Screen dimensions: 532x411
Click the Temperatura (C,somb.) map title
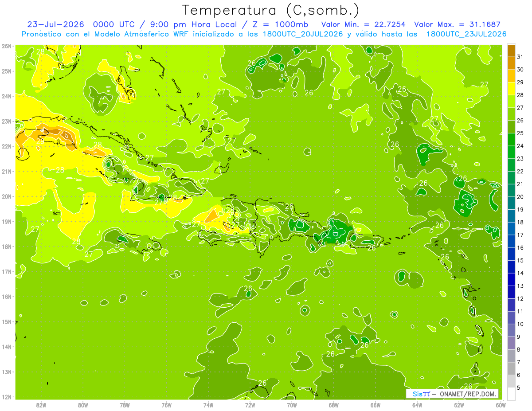[271, 10]
